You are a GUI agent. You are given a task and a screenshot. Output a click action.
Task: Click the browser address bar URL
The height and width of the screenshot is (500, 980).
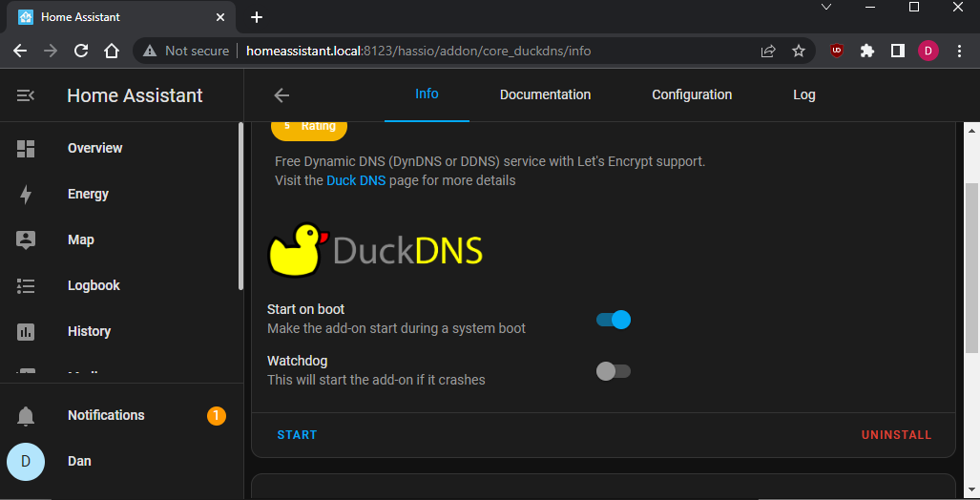tap(418, 52)
